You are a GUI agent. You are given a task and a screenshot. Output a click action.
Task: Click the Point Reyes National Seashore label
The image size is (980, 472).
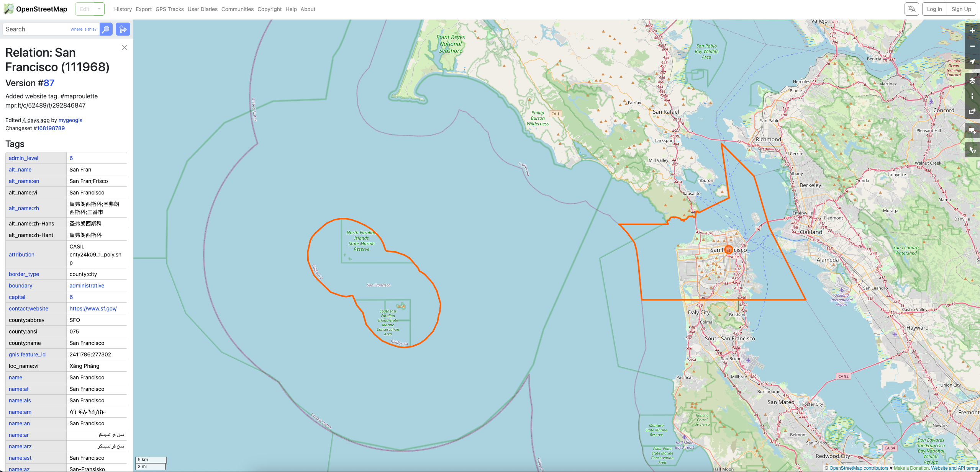click(451, 44)
